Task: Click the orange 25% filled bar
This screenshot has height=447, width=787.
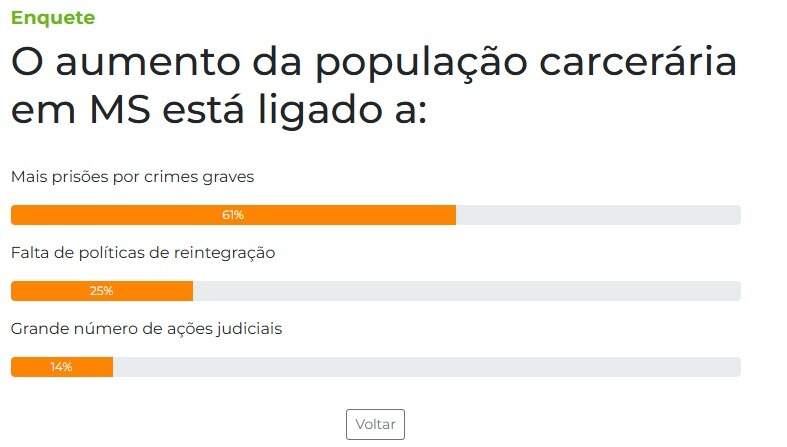Action: point(102,291)
